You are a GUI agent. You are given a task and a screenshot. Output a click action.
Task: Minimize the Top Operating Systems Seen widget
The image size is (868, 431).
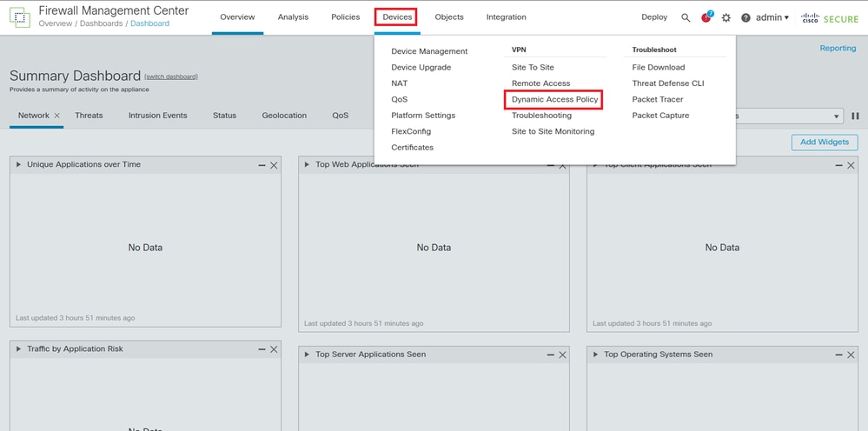click(839, 355)
